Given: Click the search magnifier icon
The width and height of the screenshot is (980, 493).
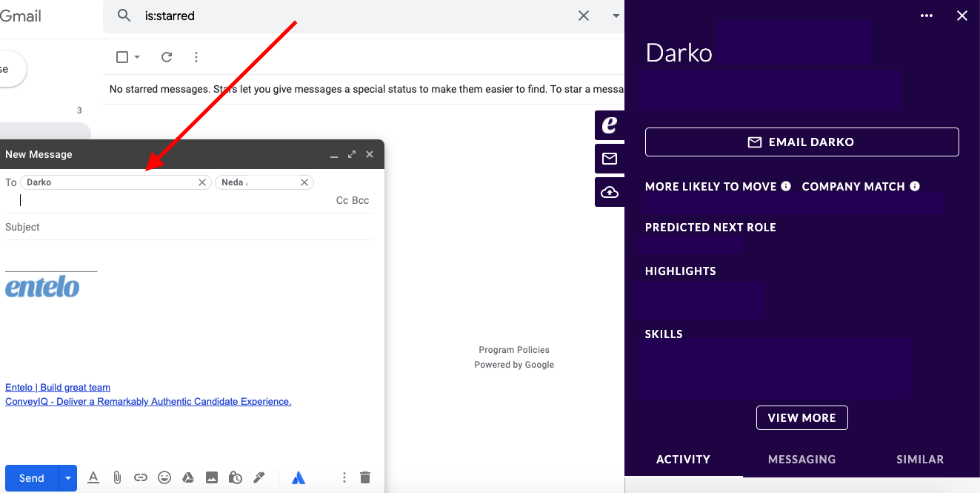Looking at the screenshot, I should point(124,16).
